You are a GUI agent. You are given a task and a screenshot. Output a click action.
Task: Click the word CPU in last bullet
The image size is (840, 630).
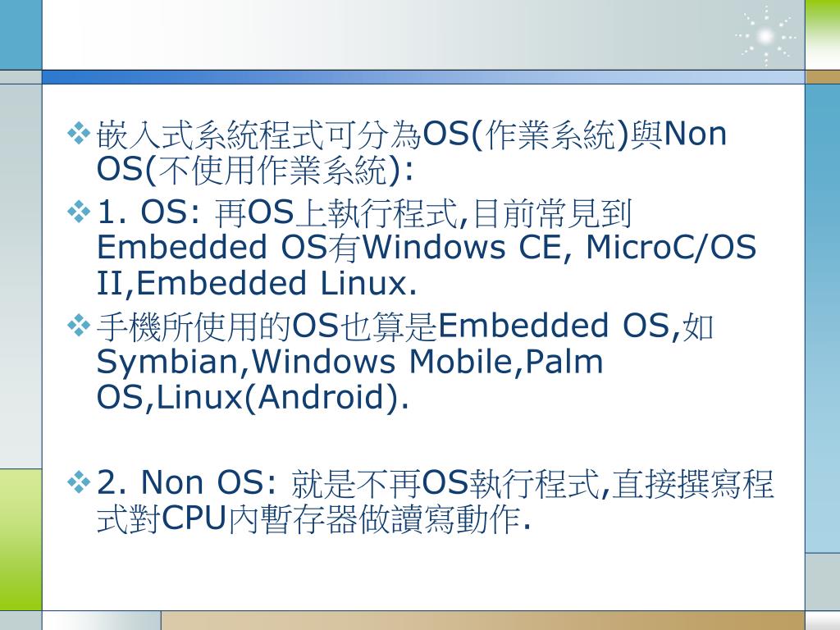point(194,518)
